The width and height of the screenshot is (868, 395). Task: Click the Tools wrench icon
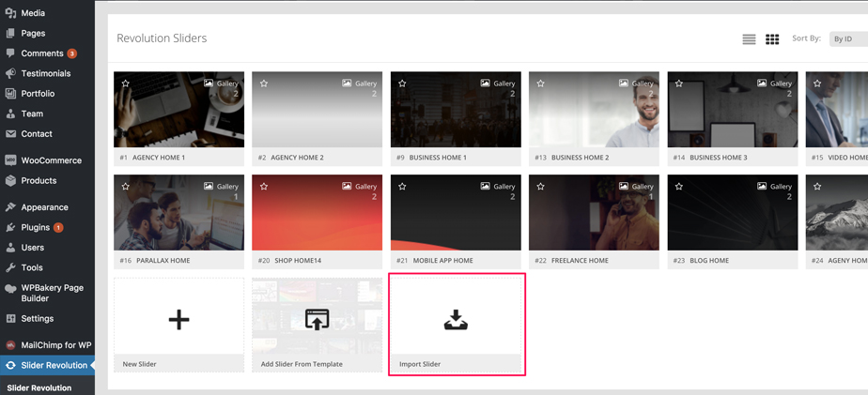(10, 267)
